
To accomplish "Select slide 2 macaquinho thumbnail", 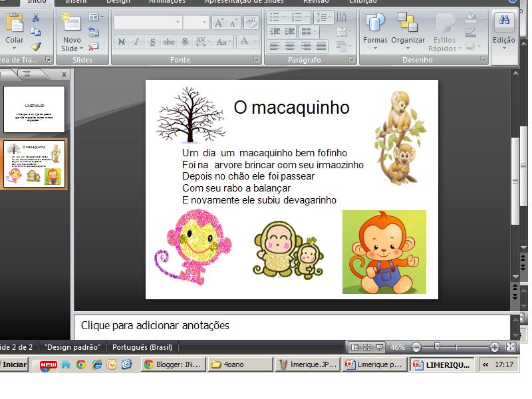I will pyautogui.click(x=34, y=164).
